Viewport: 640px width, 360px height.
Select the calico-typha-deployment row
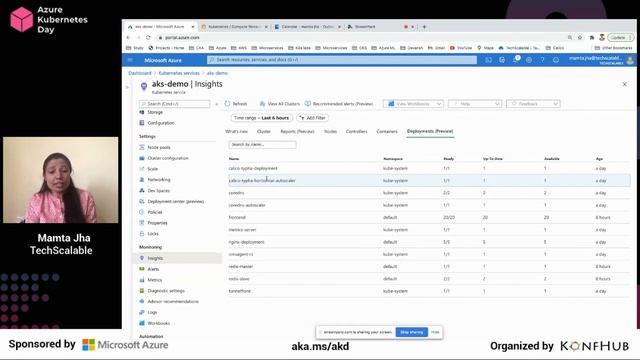click(429, 168)
